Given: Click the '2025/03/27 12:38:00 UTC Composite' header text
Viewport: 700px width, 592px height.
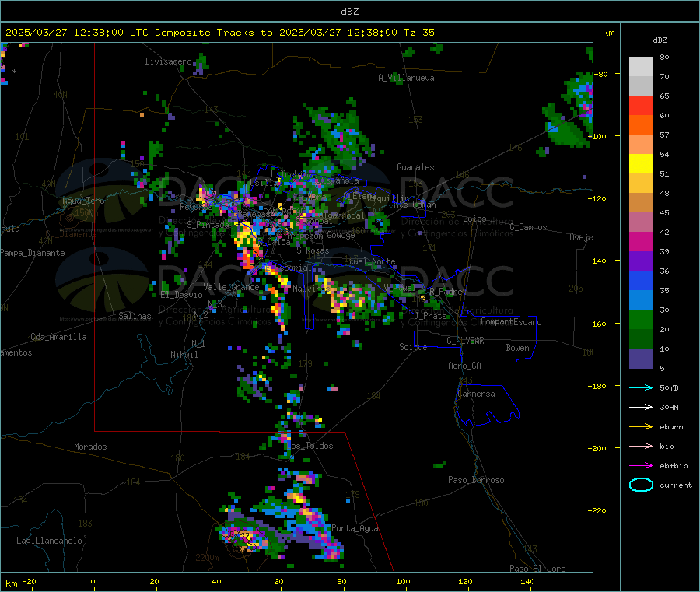Looking at the screenshot, I should click(107, 33).
